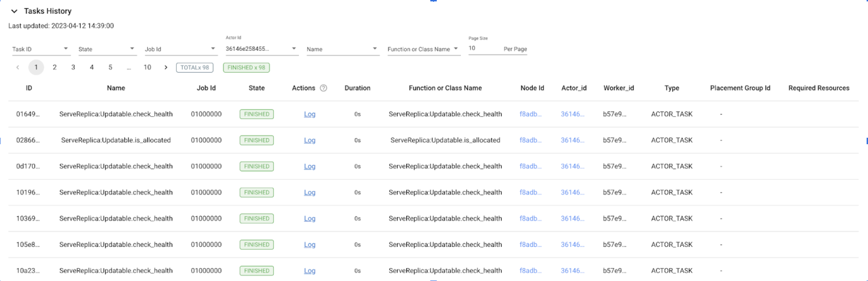868x281 pixels.
Task: Go to the next page arrow
Action: click(166, 67)
